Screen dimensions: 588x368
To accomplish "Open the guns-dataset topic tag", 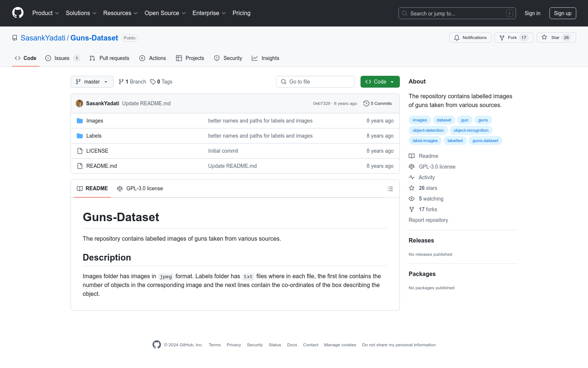I will pos(485,141).
